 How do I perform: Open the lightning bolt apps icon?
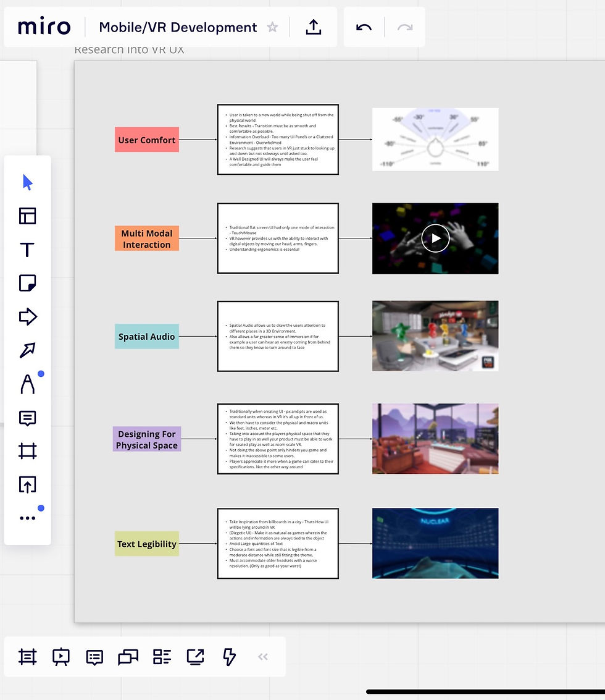click(229, 657)
